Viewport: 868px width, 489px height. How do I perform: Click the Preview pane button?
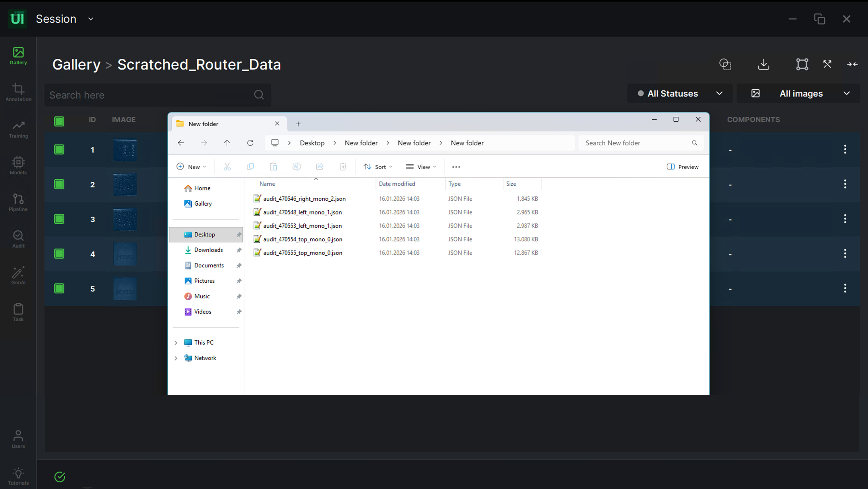click(682, 167)
